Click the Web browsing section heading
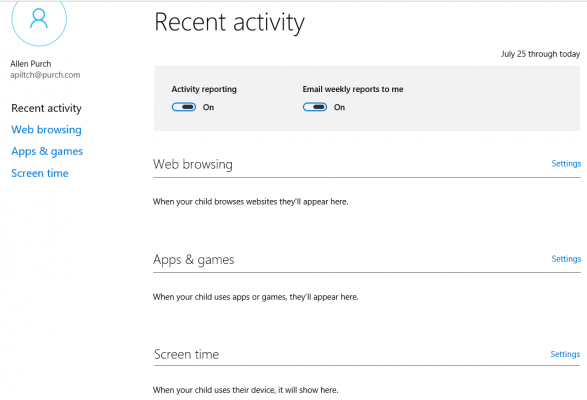This screenshot has width=587, height=400. point(193,164)
